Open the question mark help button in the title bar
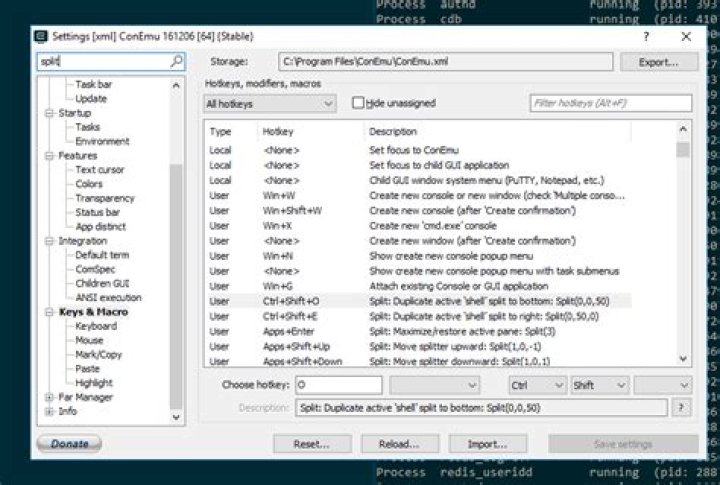 pos(647,36)
